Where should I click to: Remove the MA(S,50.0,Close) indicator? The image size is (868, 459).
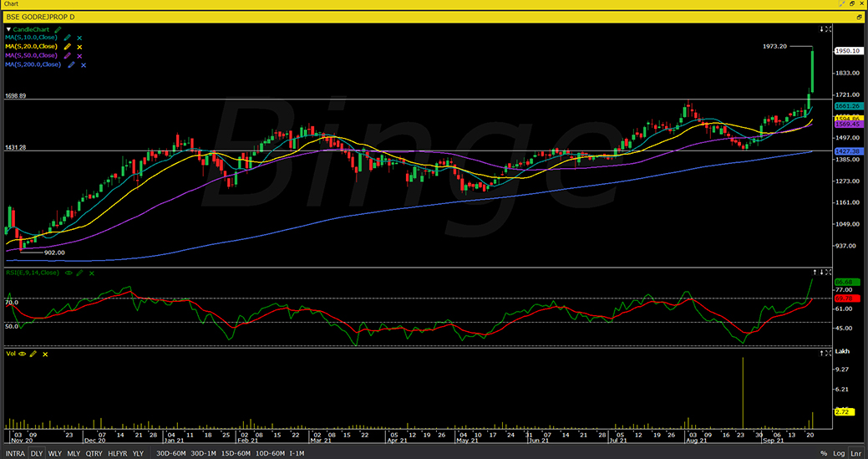click(79, 56)
